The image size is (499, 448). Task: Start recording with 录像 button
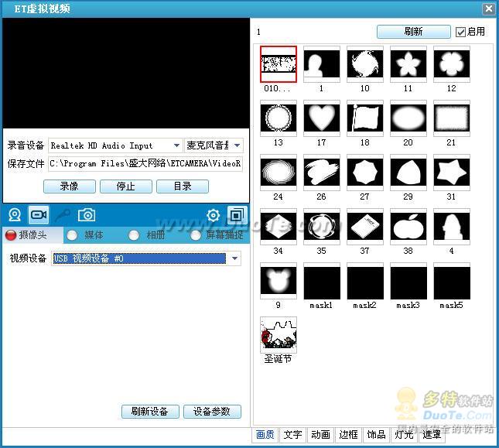[70, 186]
